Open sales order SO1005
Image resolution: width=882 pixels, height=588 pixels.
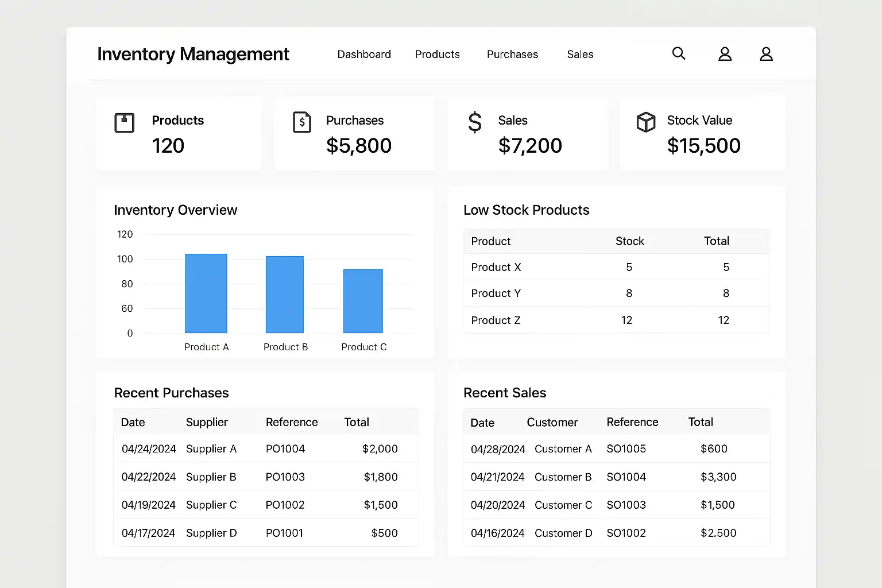(x=626, y=449)
